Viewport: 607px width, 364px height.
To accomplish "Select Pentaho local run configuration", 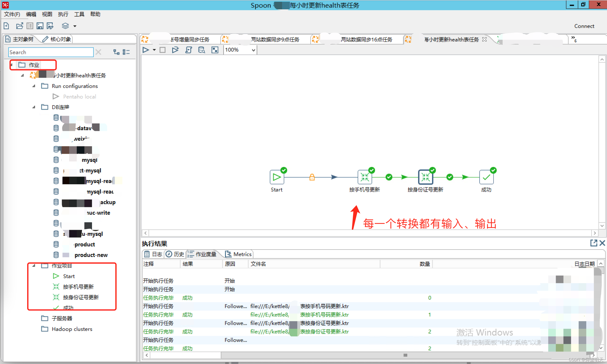I will (x=79, y=97).
